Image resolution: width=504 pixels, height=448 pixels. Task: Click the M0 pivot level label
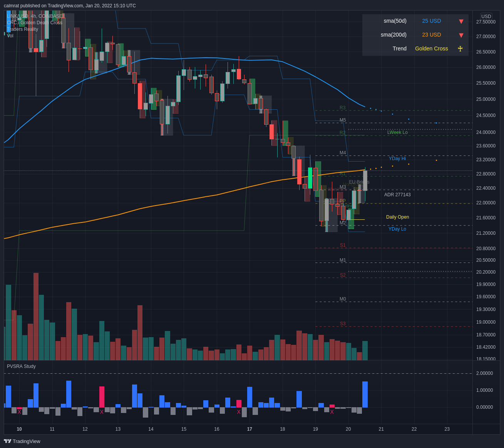(343, 299)
